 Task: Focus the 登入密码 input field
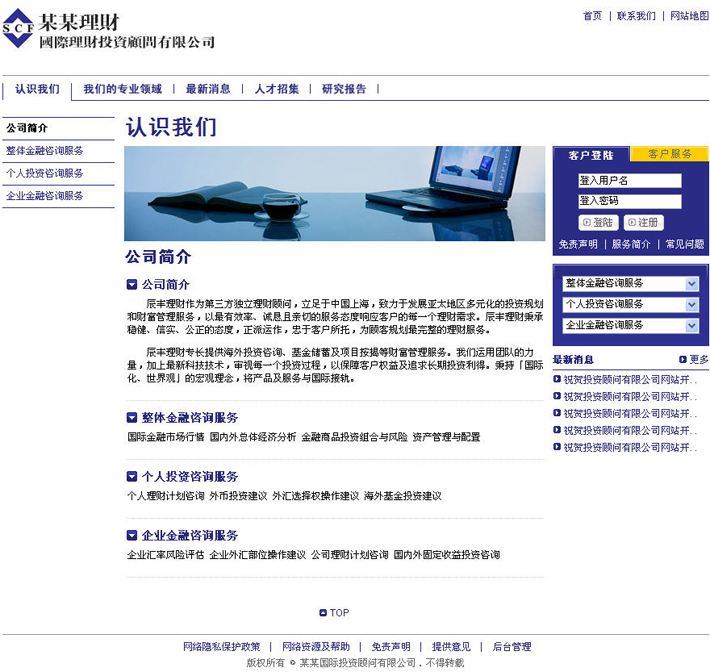click(x=630, y=202)
